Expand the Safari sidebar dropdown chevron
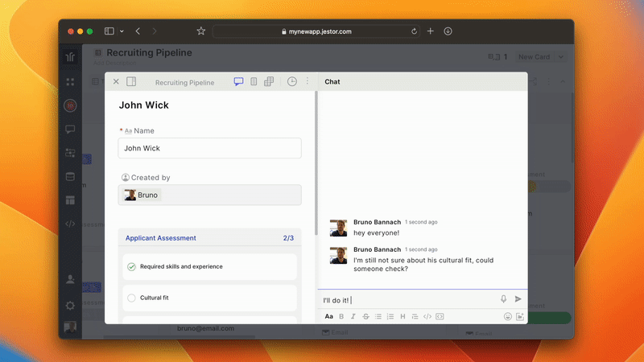 (x=122, y=31)
